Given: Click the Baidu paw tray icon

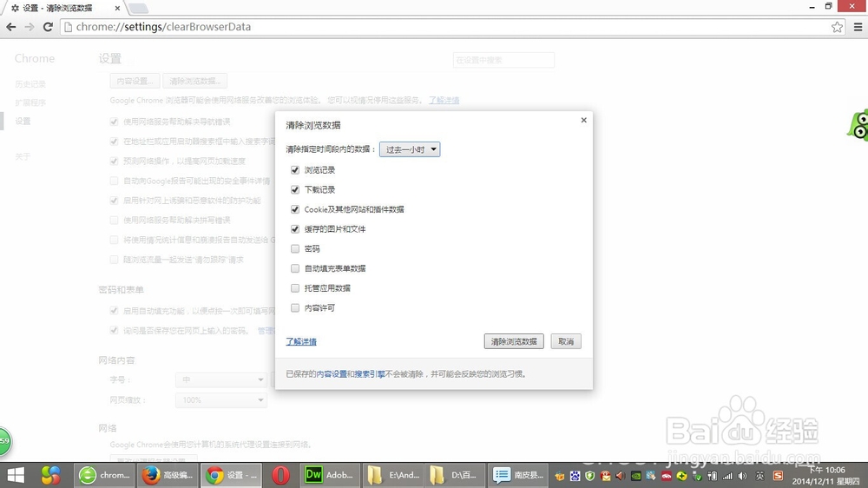Looking at the screenshot, I should pos(575,476).
